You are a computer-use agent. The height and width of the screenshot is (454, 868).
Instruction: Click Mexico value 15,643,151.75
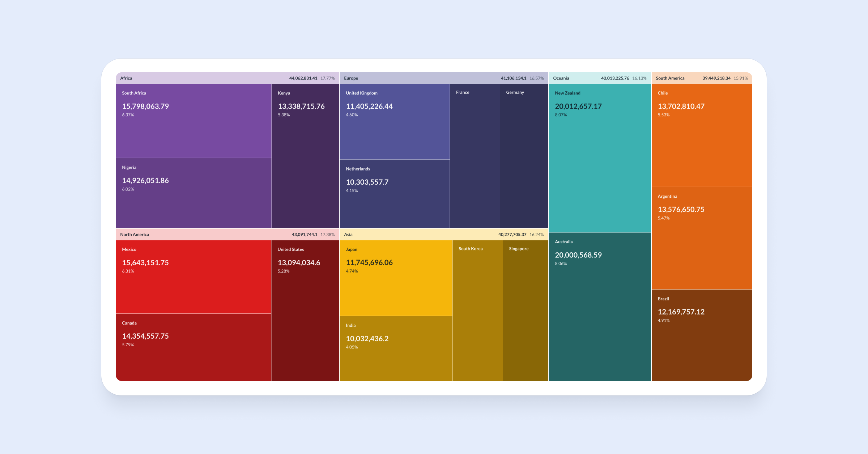click(x=145, y=262)
